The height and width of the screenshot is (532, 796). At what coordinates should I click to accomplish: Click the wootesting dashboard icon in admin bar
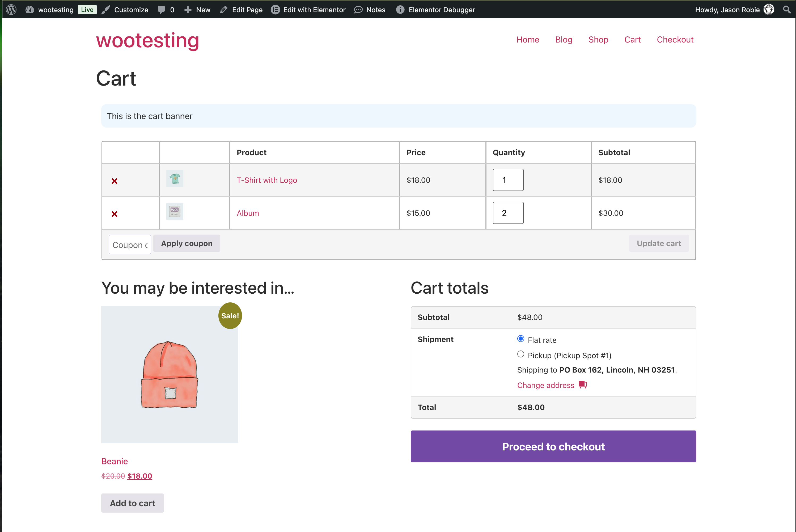(x=30, y=10)
